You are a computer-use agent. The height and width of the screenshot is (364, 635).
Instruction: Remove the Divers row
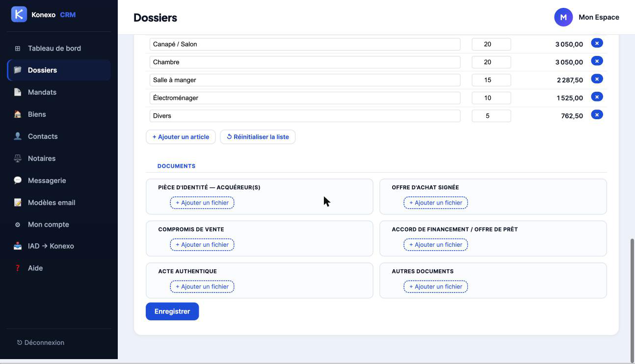tap(597, 115)
